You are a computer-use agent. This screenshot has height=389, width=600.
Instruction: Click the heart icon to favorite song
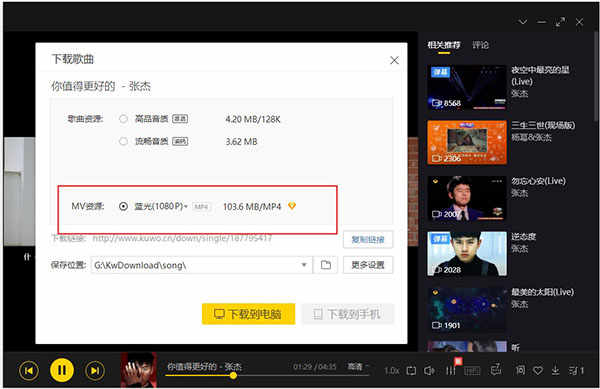[x=538, y=371]
